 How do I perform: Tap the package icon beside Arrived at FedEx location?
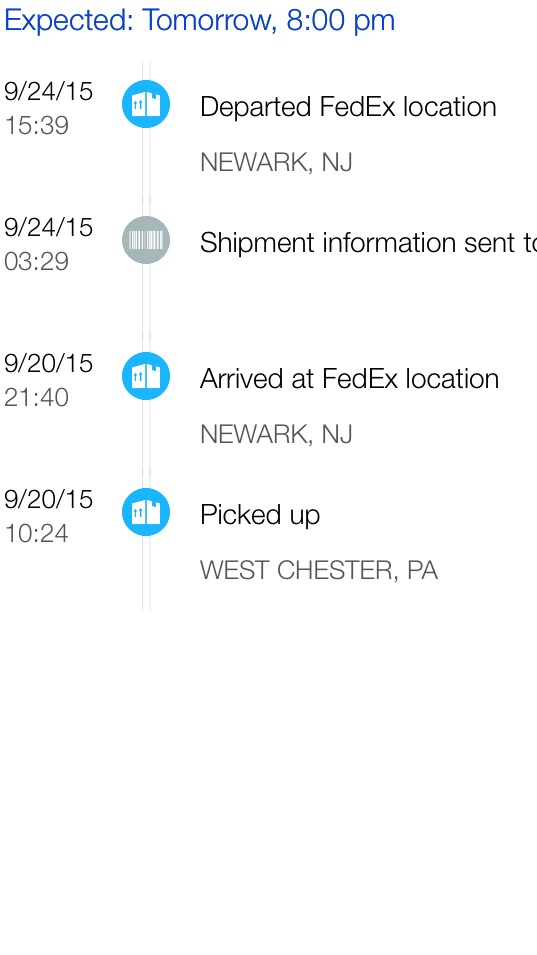[146, 376]
